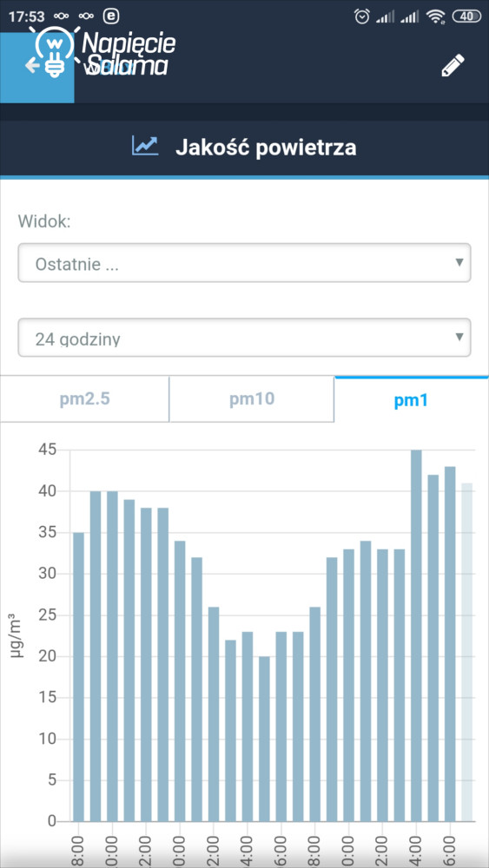Tap the Jakość powietrza header title
489x868 pixels.
(266, 148)
